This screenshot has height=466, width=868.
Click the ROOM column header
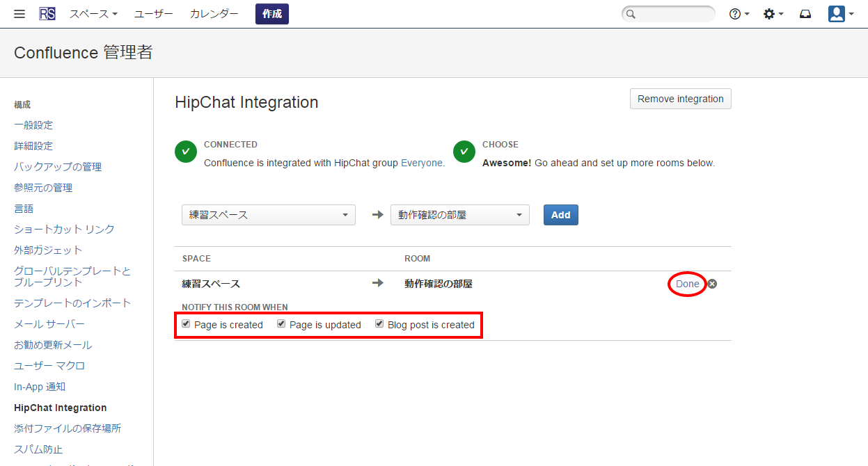click(418, 259)
